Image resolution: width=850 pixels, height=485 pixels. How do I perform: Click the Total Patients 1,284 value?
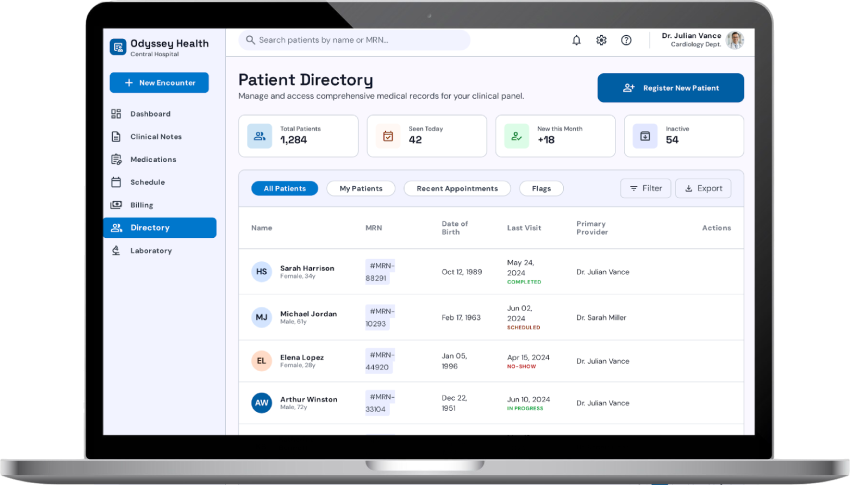[x=293, y=140]
